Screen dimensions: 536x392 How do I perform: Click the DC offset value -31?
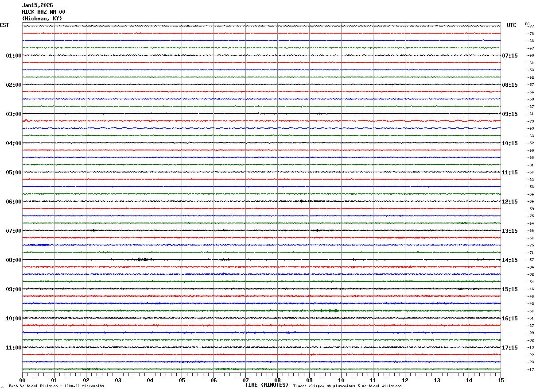[531, 165]
